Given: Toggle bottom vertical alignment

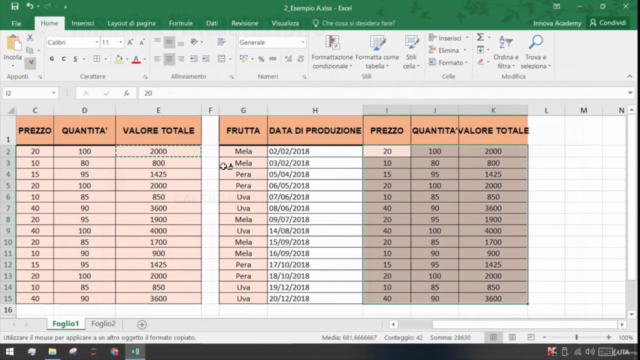Looking at the screenshot, I should pos(181,42).
